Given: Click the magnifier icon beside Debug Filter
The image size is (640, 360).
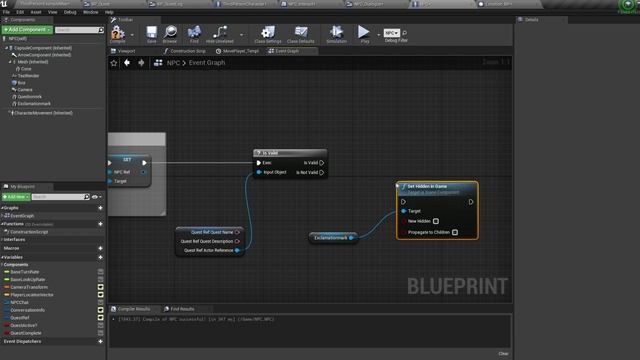Looking at the screenshot, I should coord(404,33).
